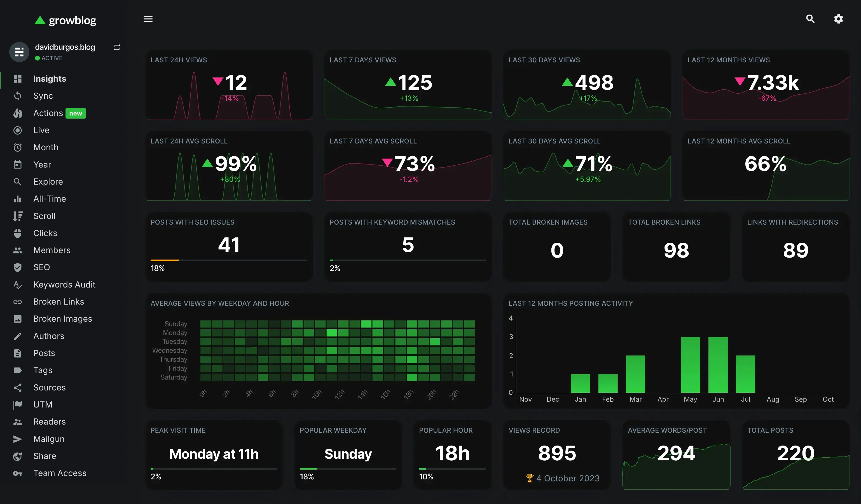861x504 pixels.
Task: Click the Broken Images picture icon
Action: 17,319
